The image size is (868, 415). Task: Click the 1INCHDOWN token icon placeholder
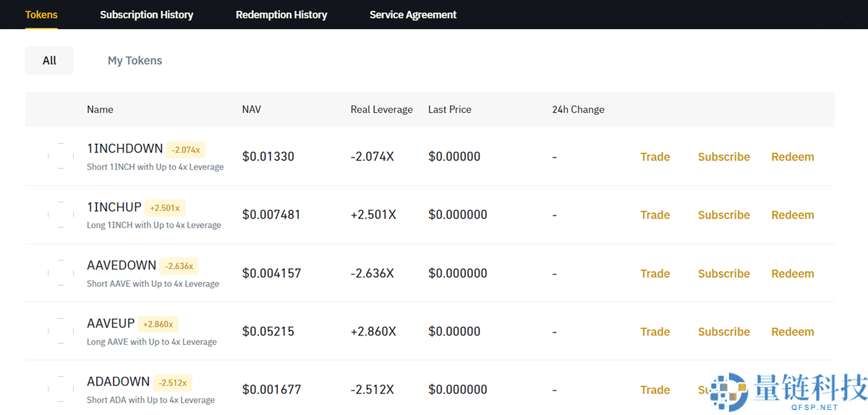pos(61,156)
